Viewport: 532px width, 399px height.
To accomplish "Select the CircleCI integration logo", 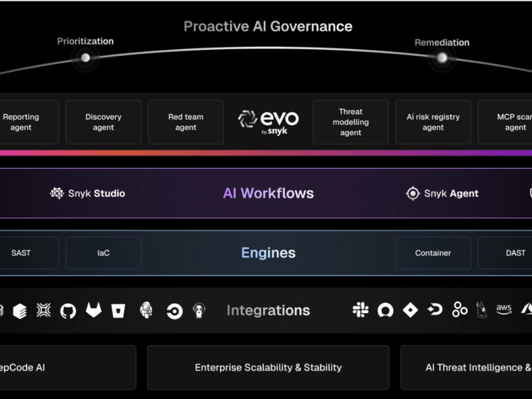I will [174, 311].
